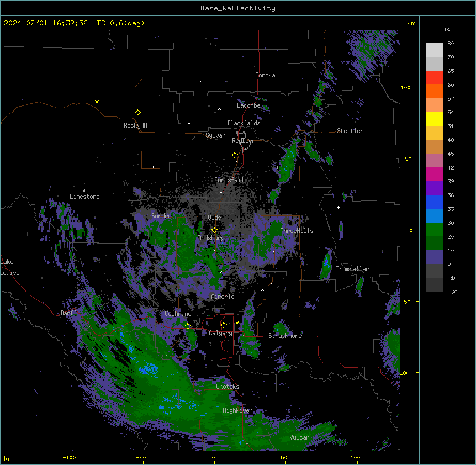Click the purple high-reflectivity cell west of Drumheller
Image resolution: width=476 pixels, height=465 pixels.
[326, 262]
